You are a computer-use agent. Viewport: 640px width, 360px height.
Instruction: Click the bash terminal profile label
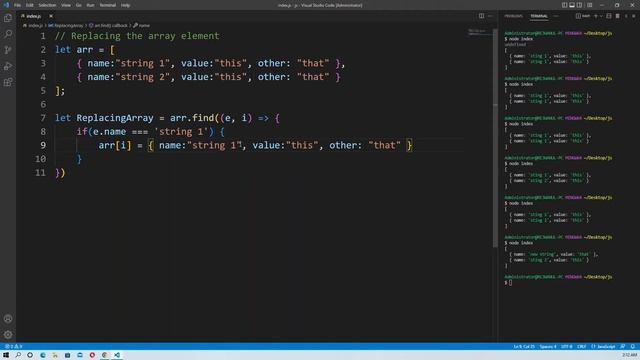click(x=583, y=16)
